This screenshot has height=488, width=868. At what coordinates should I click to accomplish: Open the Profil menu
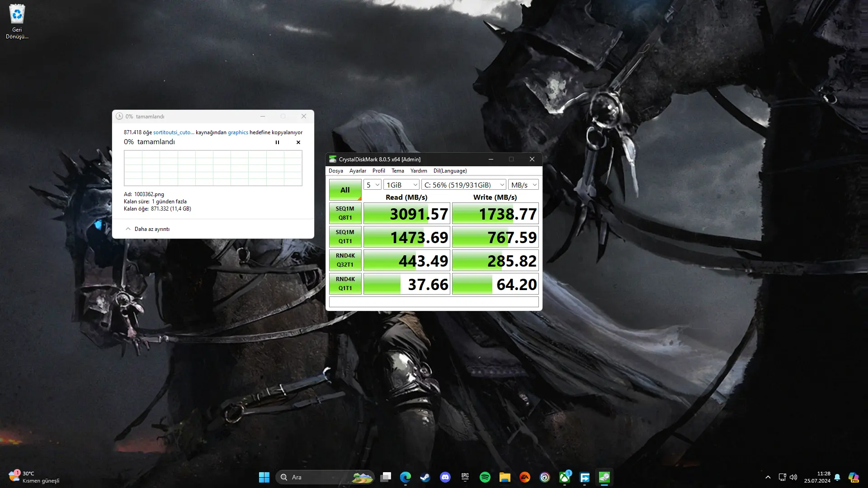379,171
